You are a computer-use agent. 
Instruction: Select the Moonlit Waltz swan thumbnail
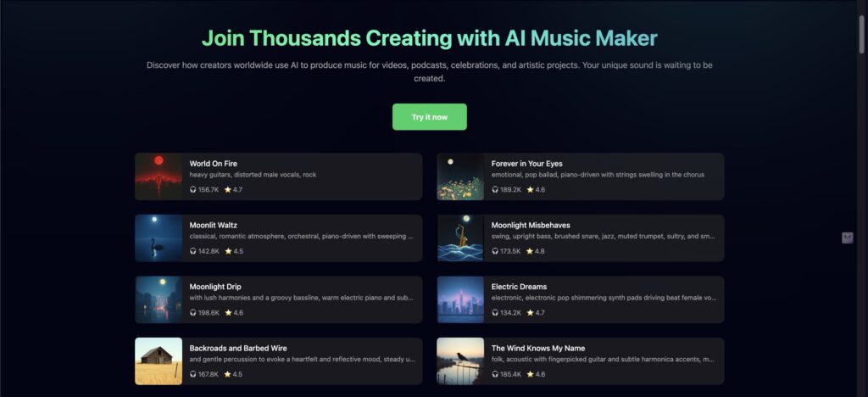point(159,238)
